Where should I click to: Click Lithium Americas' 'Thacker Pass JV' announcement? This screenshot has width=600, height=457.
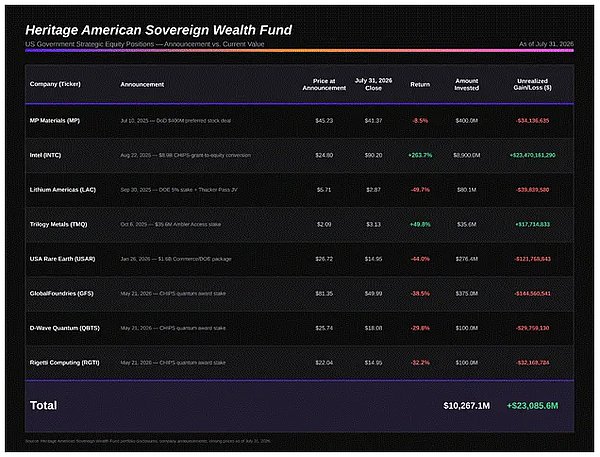tap(218, 189)
